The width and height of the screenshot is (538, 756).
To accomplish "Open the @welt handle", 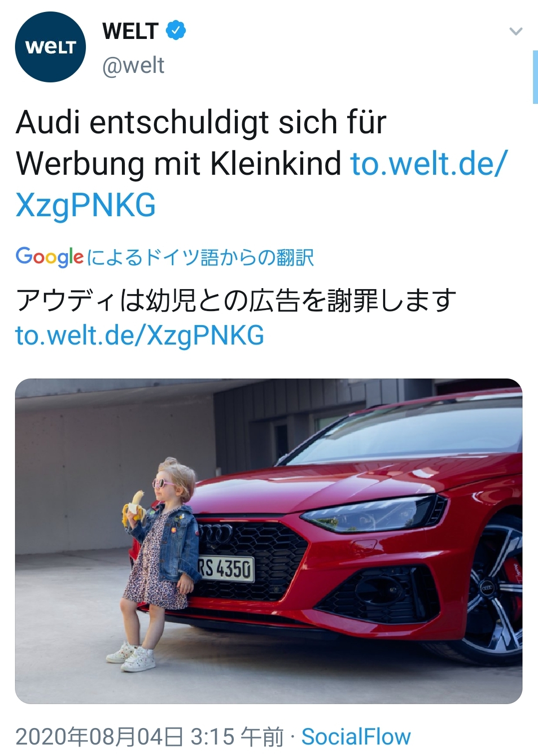I will [x=133, y=65].
